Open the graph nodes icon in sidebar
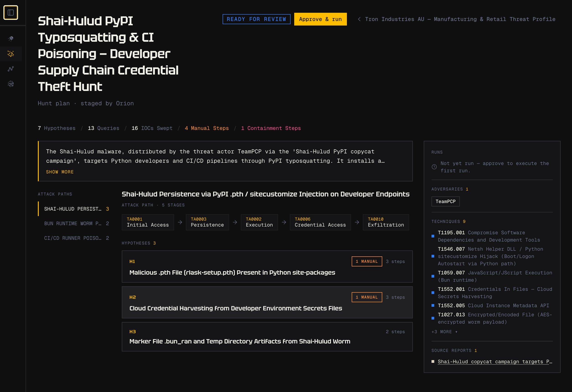Image resolution: width=572 pixels, height=392 pixels. (x=10, y=69)
